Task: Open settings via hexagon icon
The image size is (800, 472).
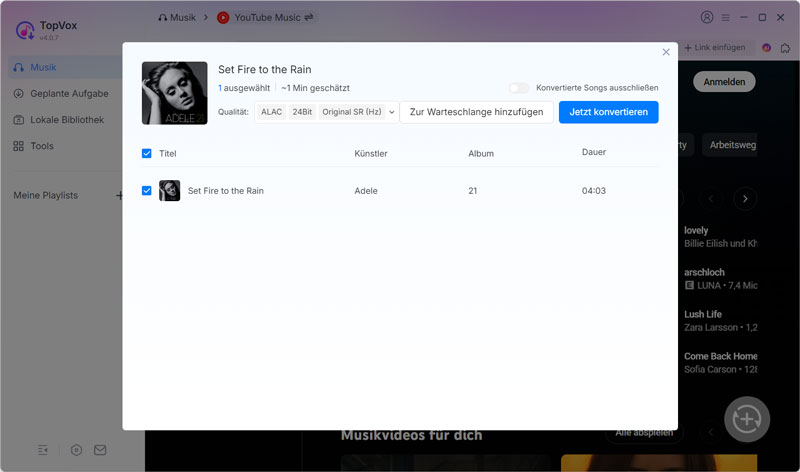Action: 76,450
